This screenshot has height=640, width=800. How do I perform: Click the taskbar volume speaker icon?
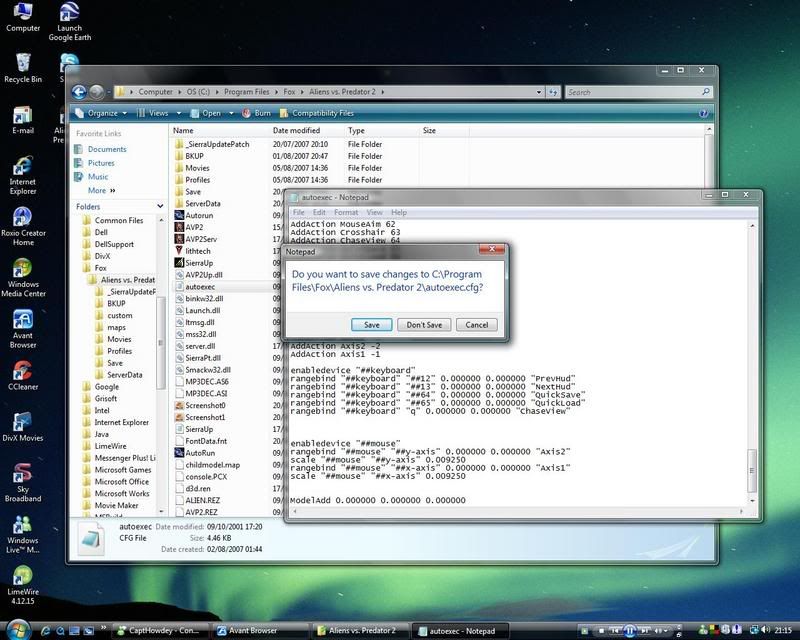pyautogui.click(x=765, y=630)
